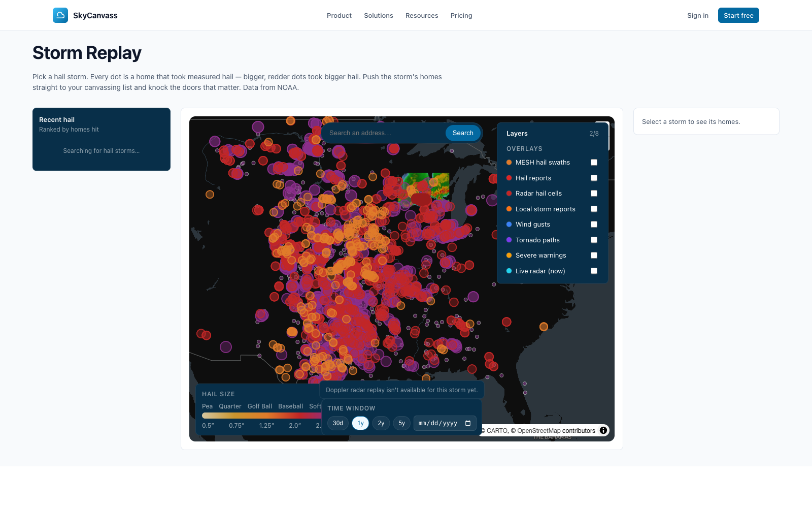812x508 pixels.
Task: Toggle the Radar hail cells checkbox
Action: point(594,194)
